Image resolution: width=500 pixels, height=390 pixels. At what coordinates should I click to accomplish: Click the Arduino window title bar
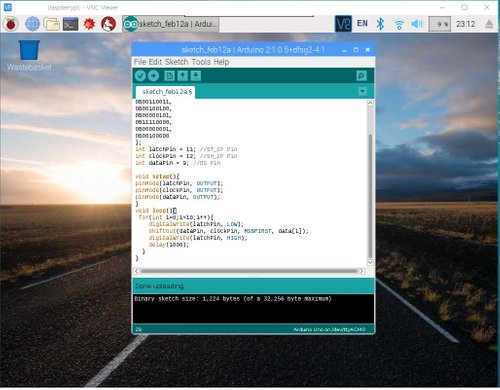pyautogui.click(x=253, y=50)
